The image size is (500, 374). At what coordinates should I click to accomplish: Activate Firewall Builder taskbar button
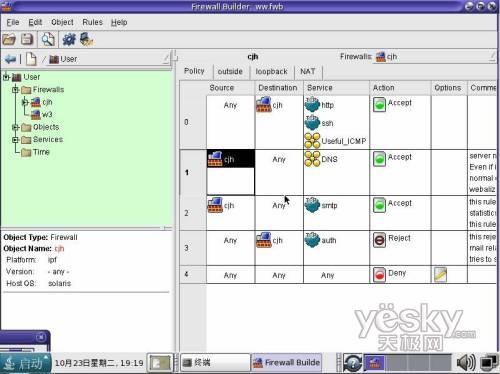click(286, 363)
